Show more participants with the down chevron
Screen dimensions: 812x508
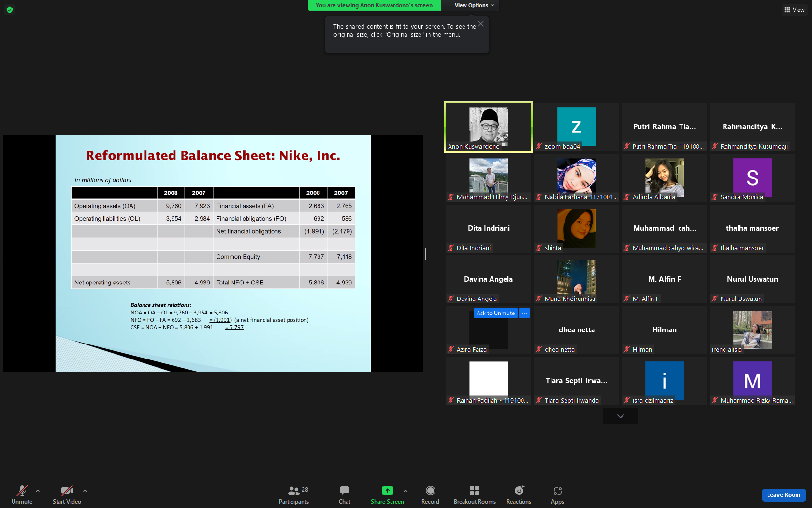click(x=621, y=416)
